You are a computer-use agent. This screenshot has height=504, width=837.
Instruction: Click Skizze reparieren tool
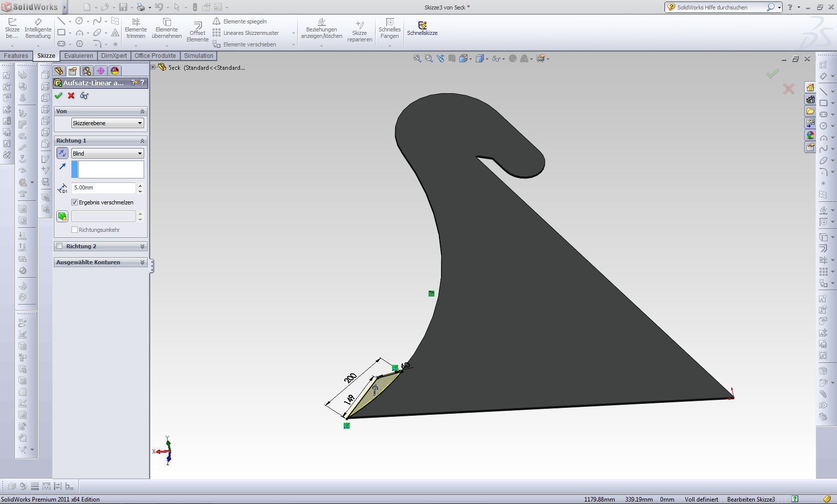coord(360,31)
